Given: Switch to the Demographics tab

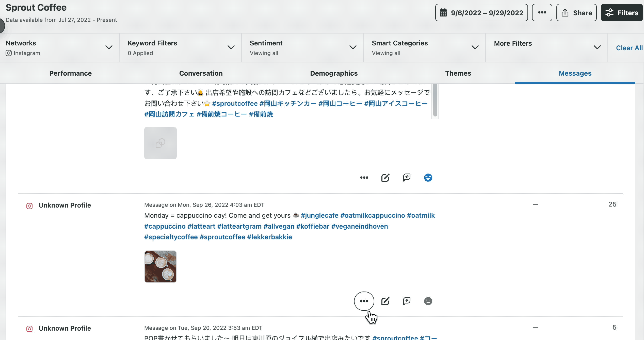Looking at the screenshot, I should [x=334, y=73].
